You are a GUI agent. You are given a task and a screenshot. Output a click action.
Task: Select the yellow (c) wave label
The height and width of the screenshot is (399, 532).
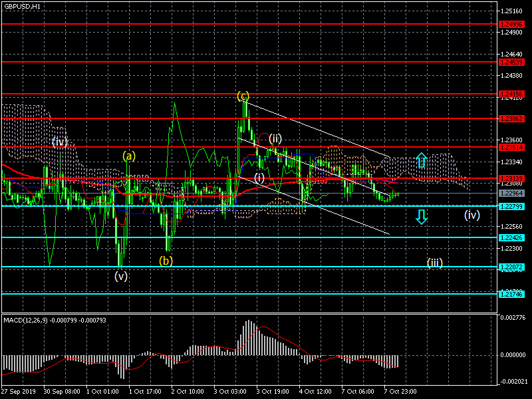[x=243, y=96]
